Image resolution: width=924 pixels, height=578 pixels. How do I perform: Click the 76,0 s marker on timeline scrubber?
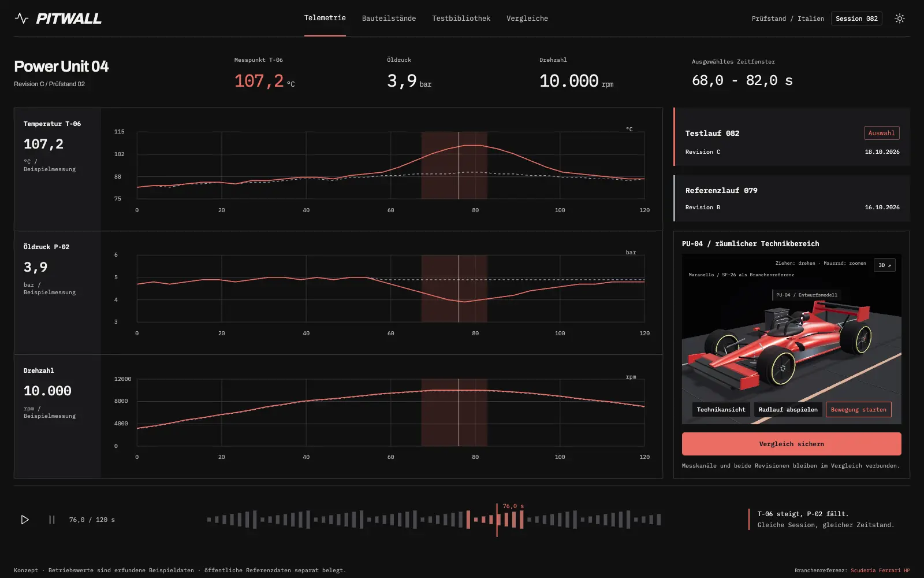pyautogui.click(x=513, y=506)
